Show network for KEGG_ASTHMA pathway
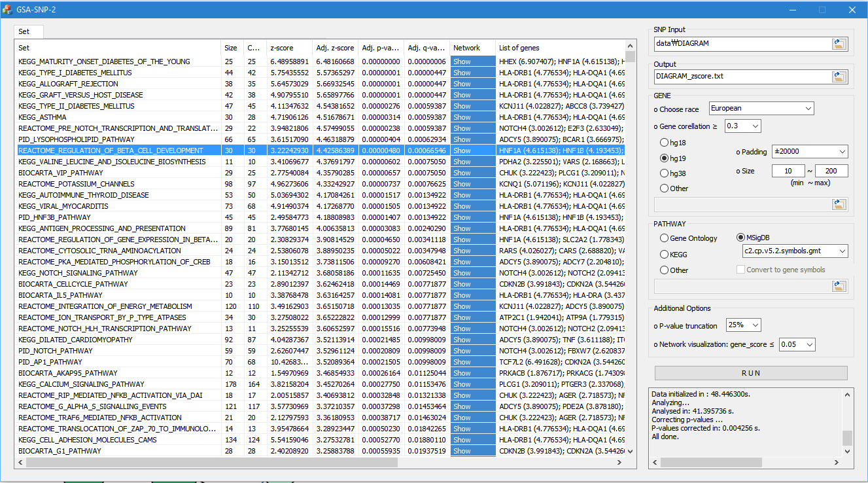The image size is (868, 483). (472, 116)
